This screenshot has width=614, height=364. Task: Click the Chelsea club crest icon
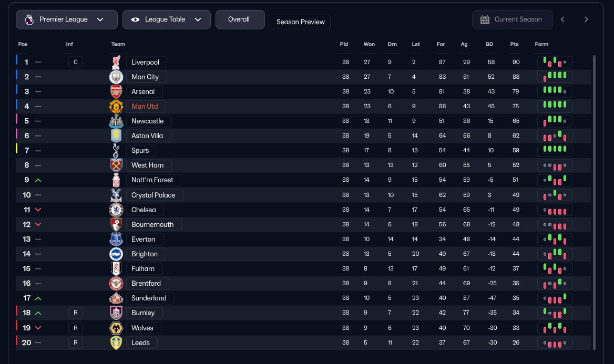click(x=116, y=210)
